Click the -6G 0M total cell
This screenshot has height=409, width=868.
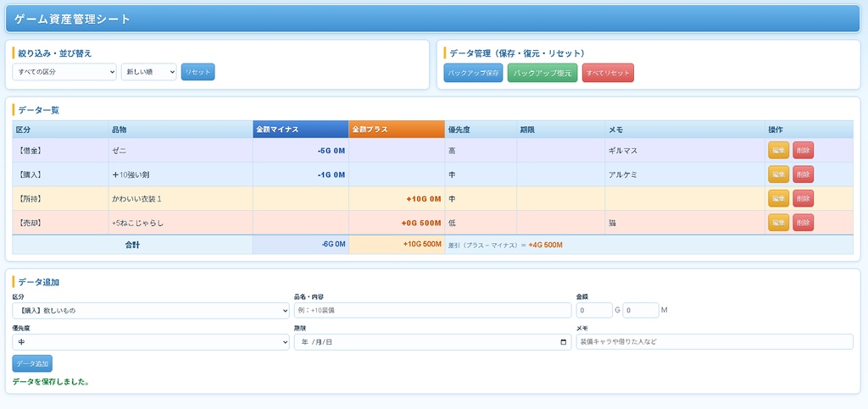click(x=301, y=244)
